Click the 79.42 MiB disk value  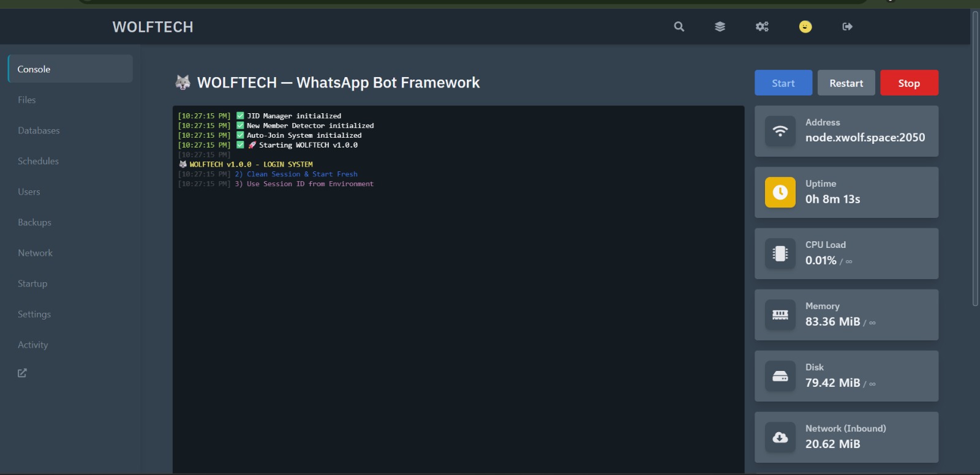click(x=832, y=383)
